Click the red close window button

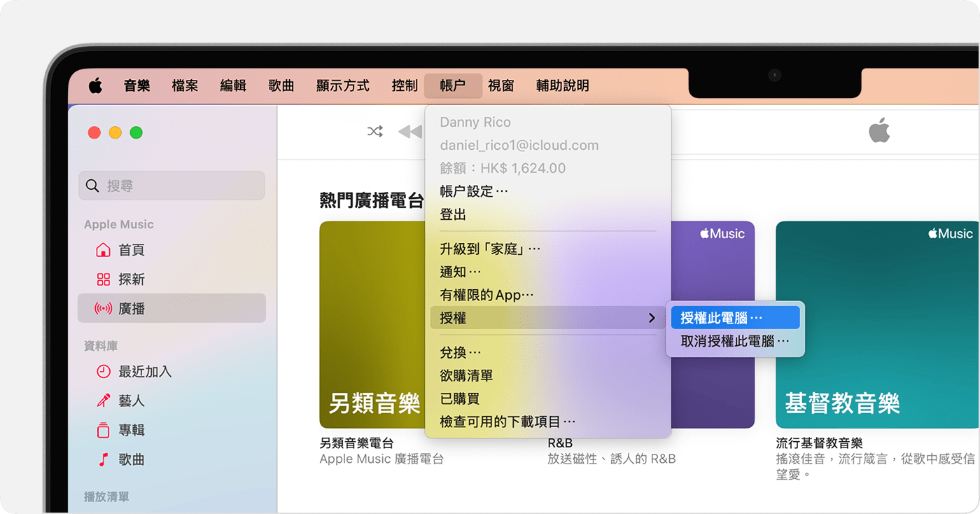pyautogui.click(x=94, y=132)
